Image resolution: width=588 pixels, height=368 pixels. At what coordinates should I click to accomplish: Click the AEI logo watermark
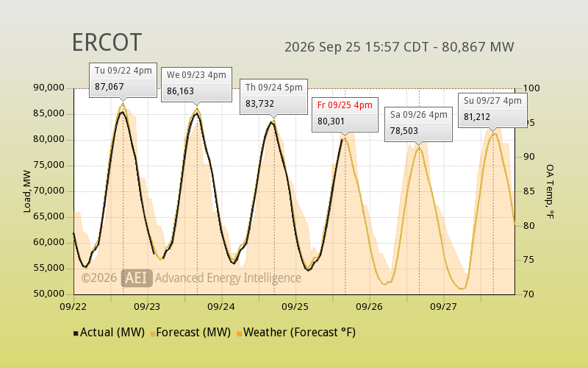coord(137,278)
